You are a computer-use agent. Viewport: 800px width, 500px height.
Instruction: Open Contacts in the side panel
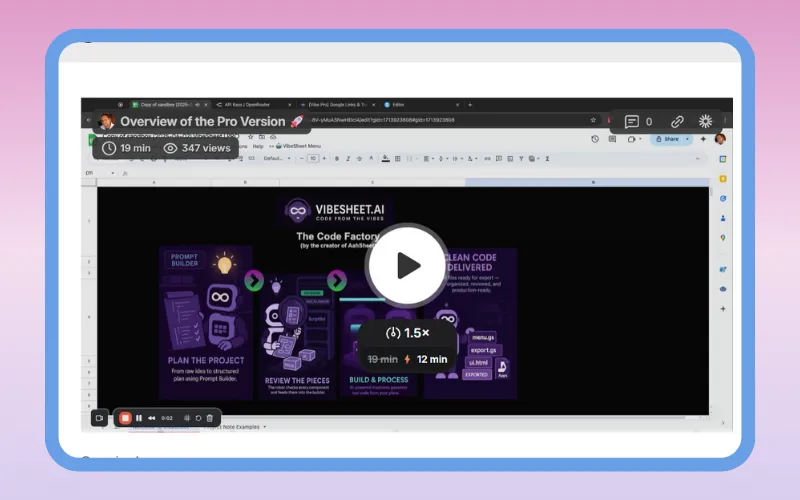point(723,218)
